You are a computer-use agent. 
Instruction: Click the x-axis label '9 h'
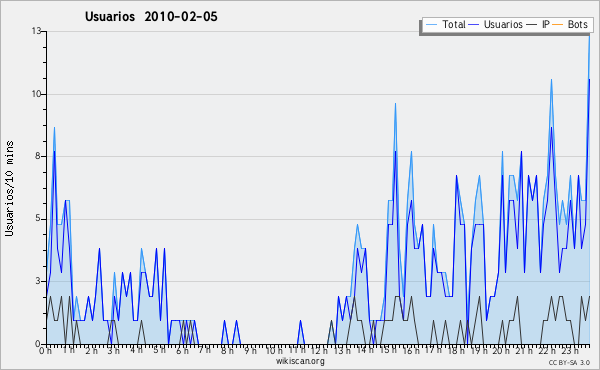[250, 350]
